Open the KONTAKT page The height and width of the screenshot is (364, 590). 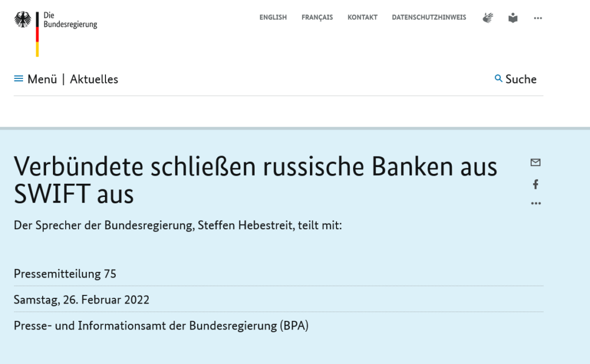coord(362,17)
